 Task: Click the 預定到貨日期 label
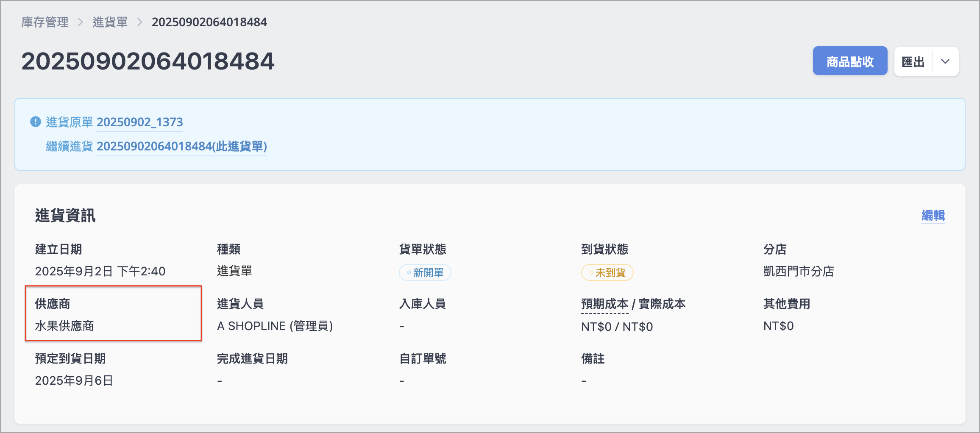click(70, 358)
